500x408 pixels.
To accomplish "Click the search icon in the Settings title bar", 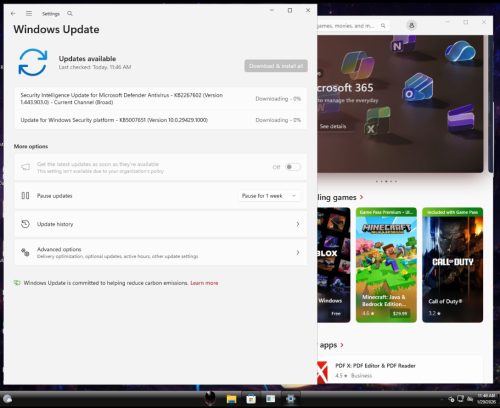I will click(x=70, y=13).
